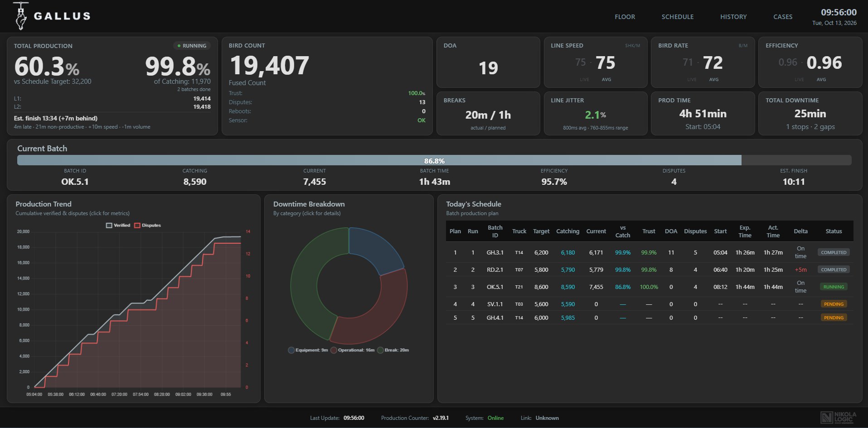868x428 pixels.
Task: Click catching value 5,985 in schedule
Action: [567, 317]
